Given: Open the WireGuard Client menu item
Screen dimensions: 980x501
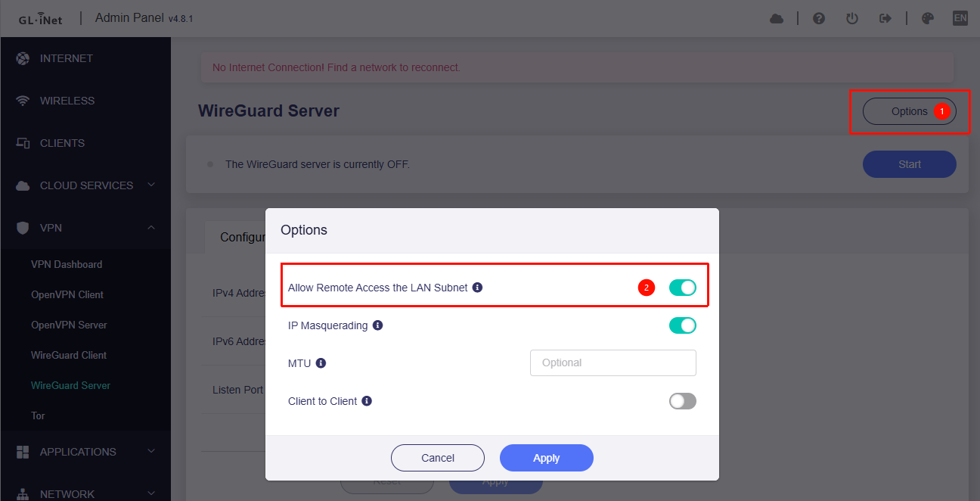Looking at the screenshot, I should [69, 355].
